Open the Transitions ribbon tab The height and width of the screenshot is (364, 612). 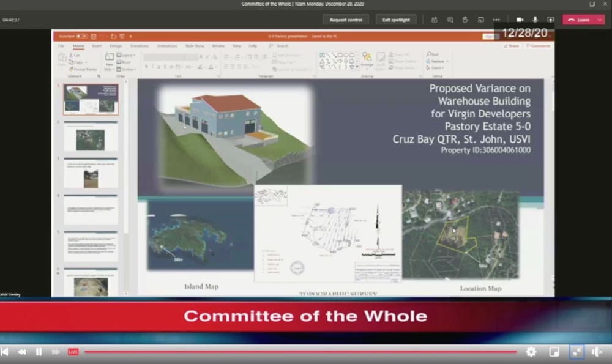click(140, 46)
